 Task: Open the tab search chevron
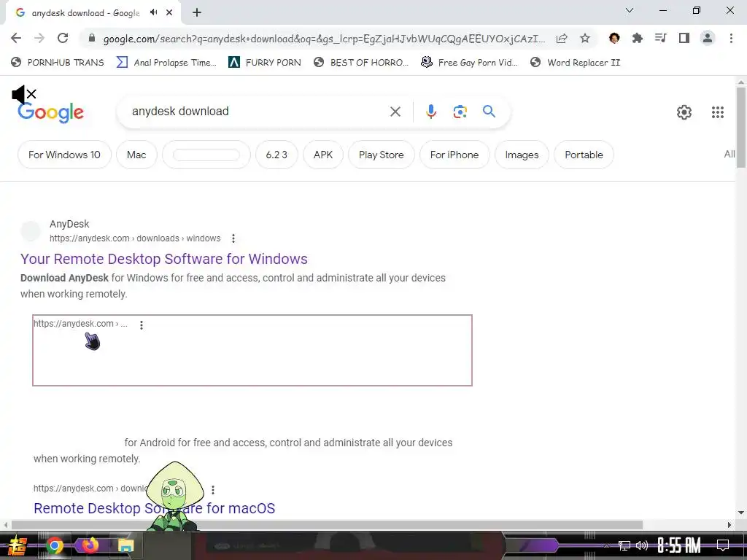(630, 10)
